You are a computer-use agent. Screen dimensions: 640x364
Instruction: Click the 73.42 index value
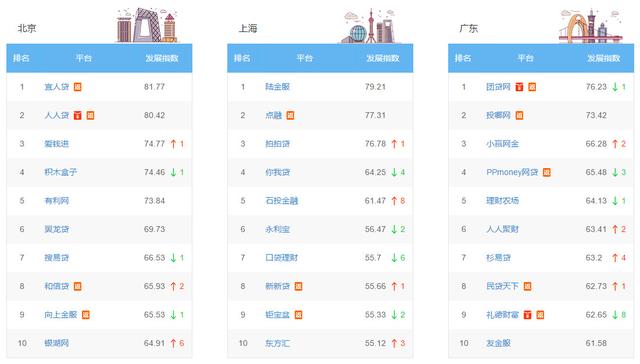click(596, 115)
